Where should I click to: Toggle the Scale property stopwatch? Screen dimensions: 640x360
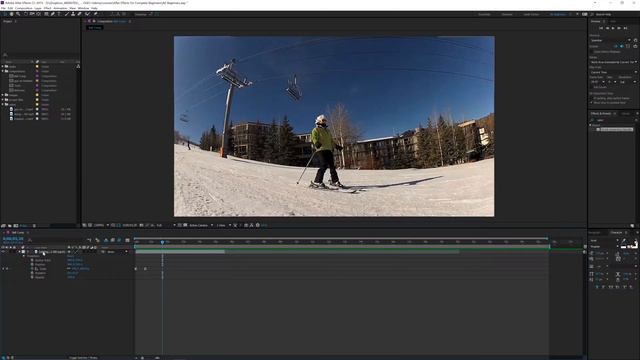(x=32, y=269)
